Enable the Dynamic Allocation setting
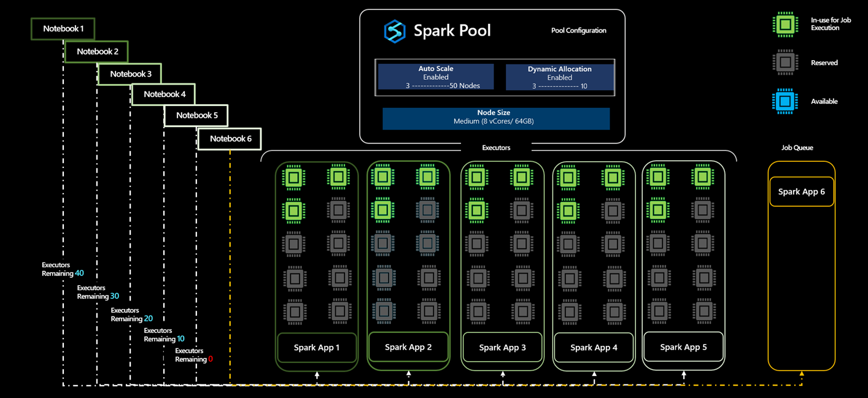 coord(559,77)
